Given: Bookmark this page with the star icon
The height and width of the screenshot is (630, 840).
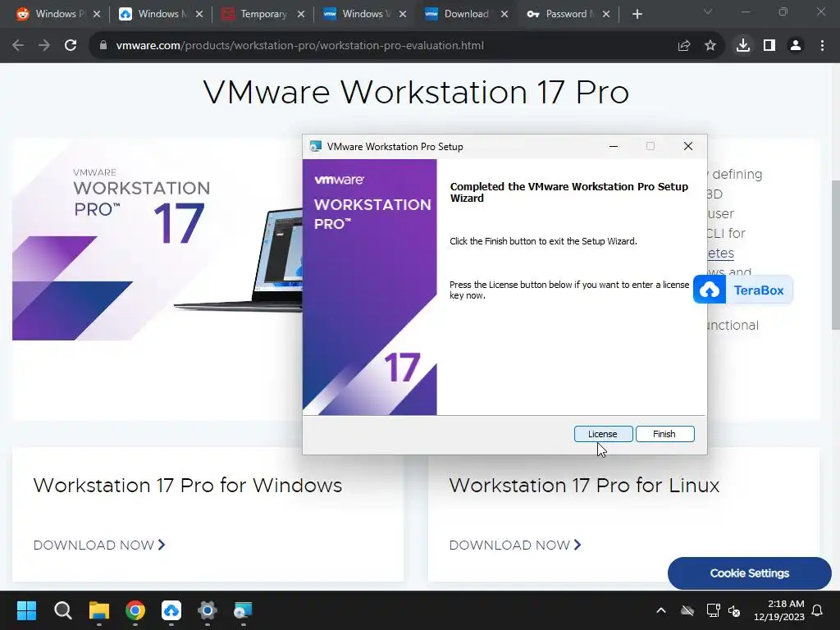Looking at the screenshot, I should point(710,46).
